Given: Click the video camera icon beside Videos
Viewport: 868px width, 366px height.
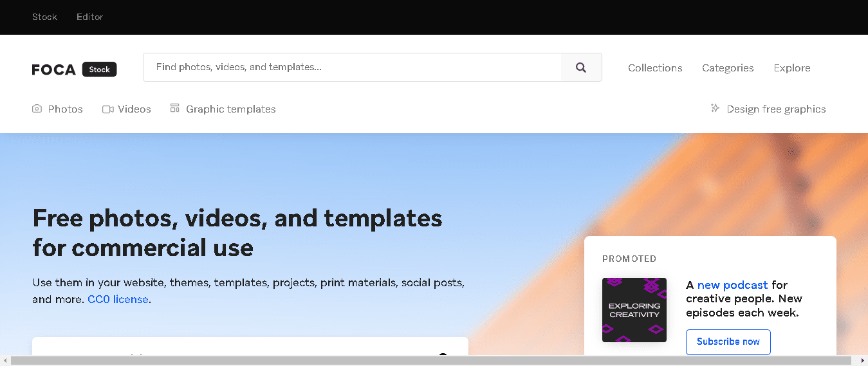Looking at the screenshot, I should tap(107, 109).
